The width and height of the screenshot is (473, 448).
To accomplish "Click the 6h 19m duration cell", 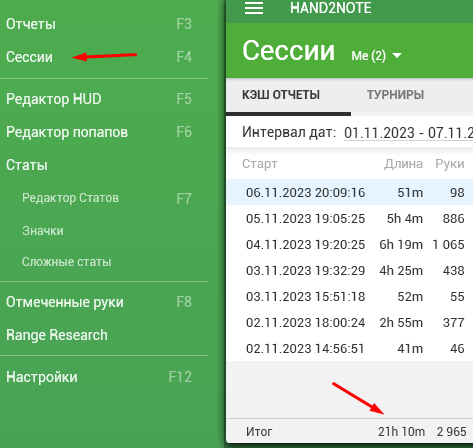I will point(401,244).
